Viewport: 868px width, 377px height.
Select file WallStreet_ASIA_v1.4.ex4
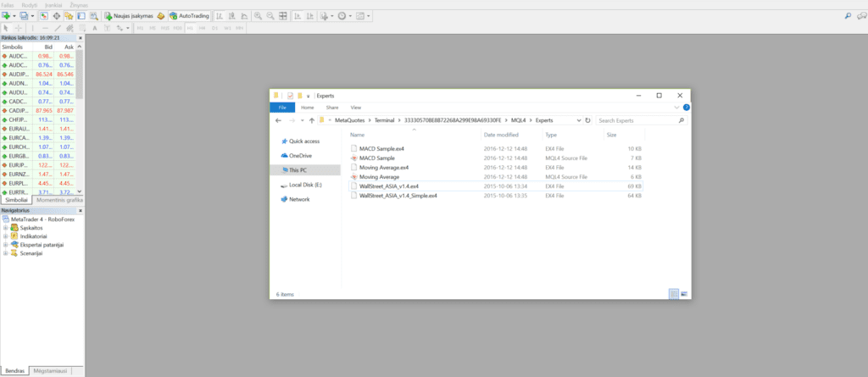click(497, 186)
